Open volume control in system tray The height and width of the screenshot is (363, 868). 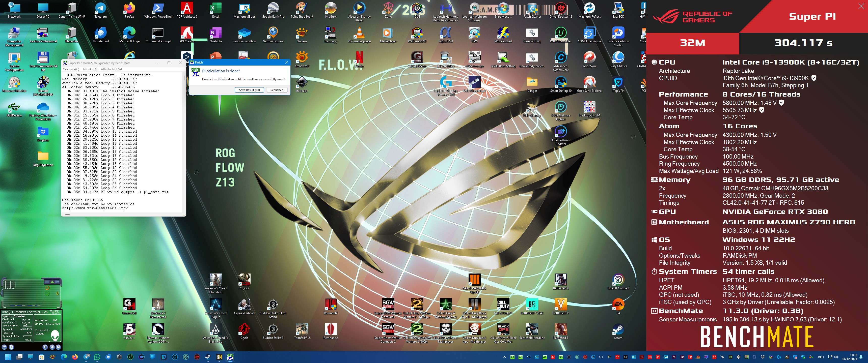pos(836,357)
